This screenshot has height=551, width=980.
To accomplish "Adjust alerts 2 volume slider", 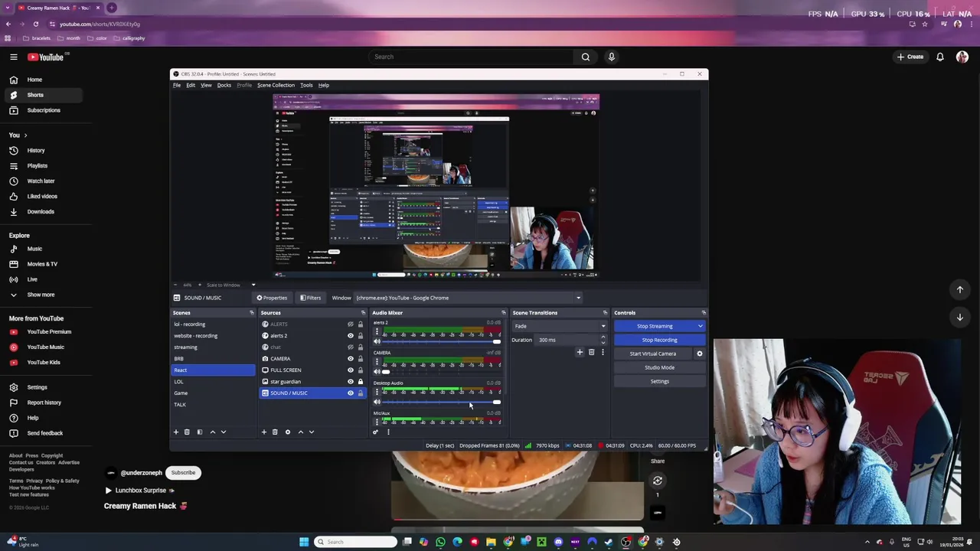I will coord(440,341).
